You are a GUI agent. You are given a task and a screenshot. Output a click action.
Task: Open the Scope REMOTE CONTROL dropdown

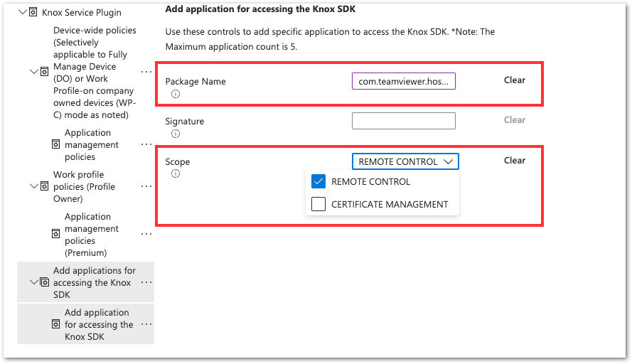pos(405,161)
